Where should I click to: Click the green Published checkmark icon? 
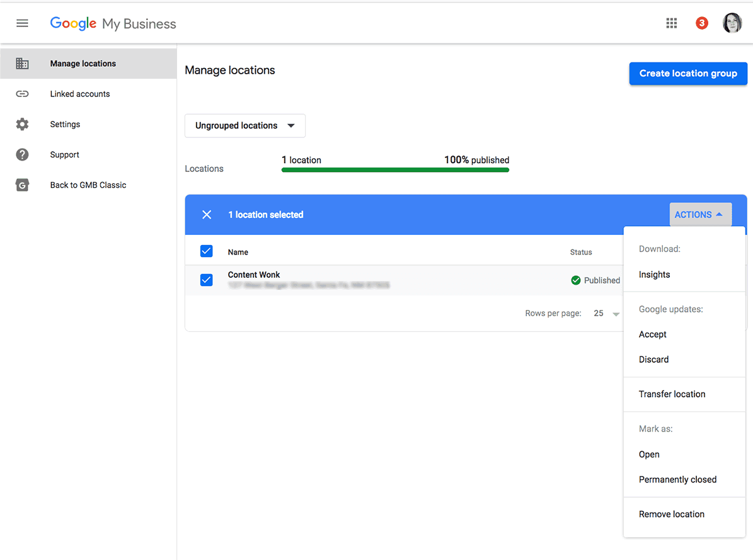click(576, 280)
